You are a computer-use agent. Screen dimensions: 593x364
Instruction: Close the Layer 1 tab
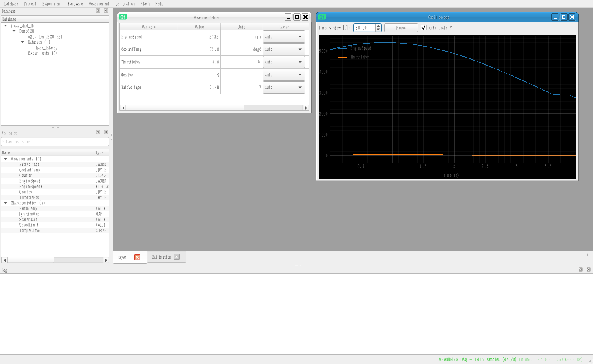click(137, 257)
